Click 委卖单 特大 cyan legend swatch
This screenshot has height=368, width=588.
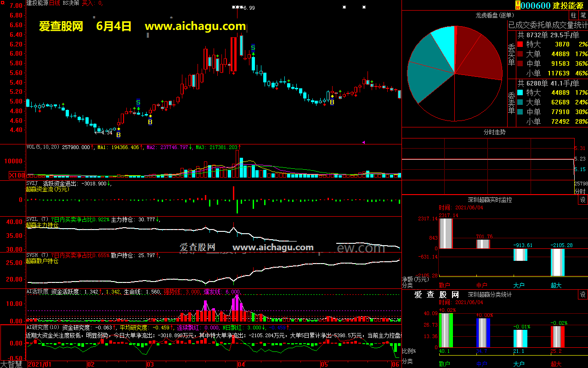(x=520, y=93)
